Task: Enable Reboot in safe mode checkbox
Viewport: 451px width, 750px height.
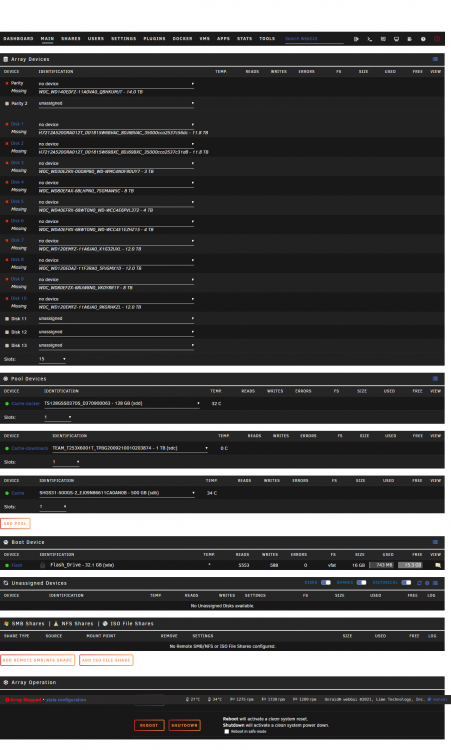Action: pos(227,731)
